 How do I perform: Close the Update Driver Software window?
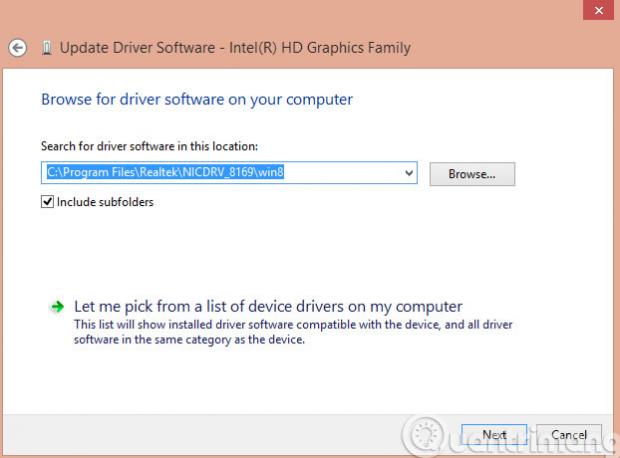click(597, 10)
